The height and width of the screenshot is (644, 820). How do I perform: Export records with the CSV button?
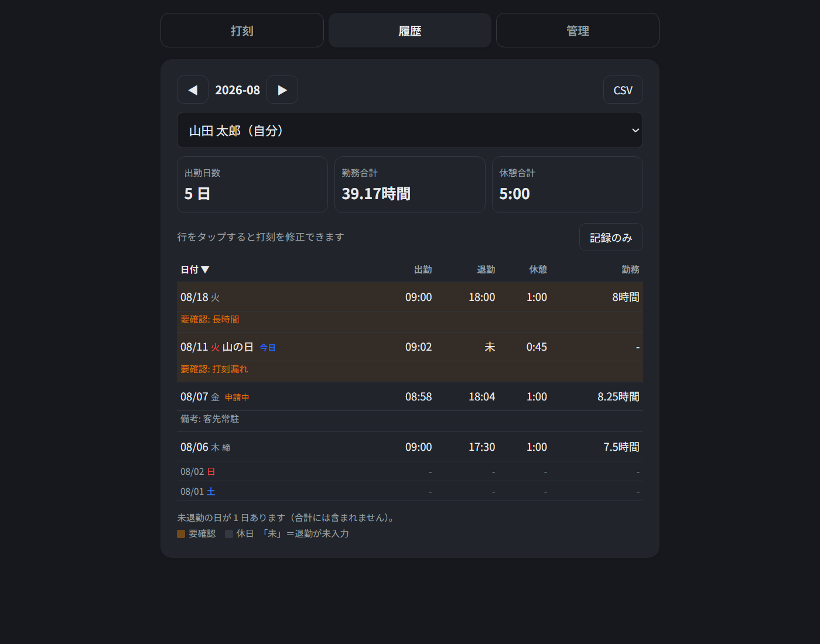coord(623,90)
